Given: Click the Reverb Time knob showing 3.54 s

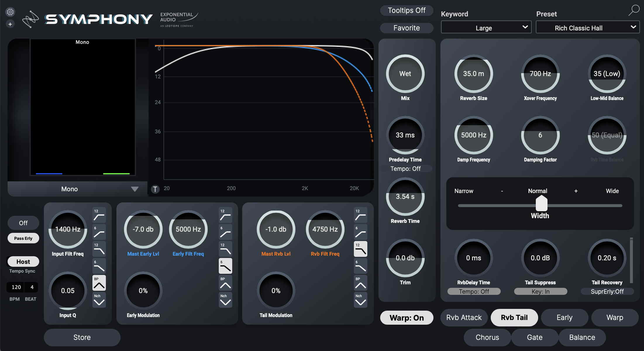Looking at the screenshot, I should tap(405, 197).
